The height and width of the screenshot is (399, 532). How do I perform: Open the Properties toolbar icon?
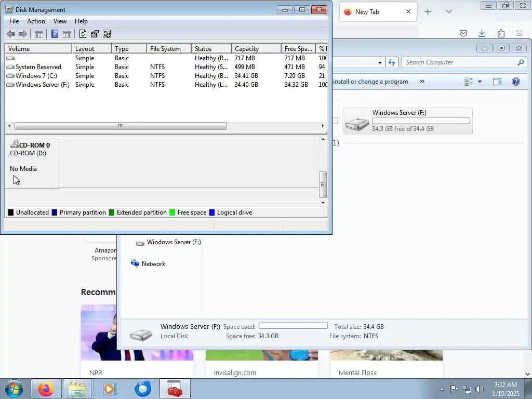(95, 34)
